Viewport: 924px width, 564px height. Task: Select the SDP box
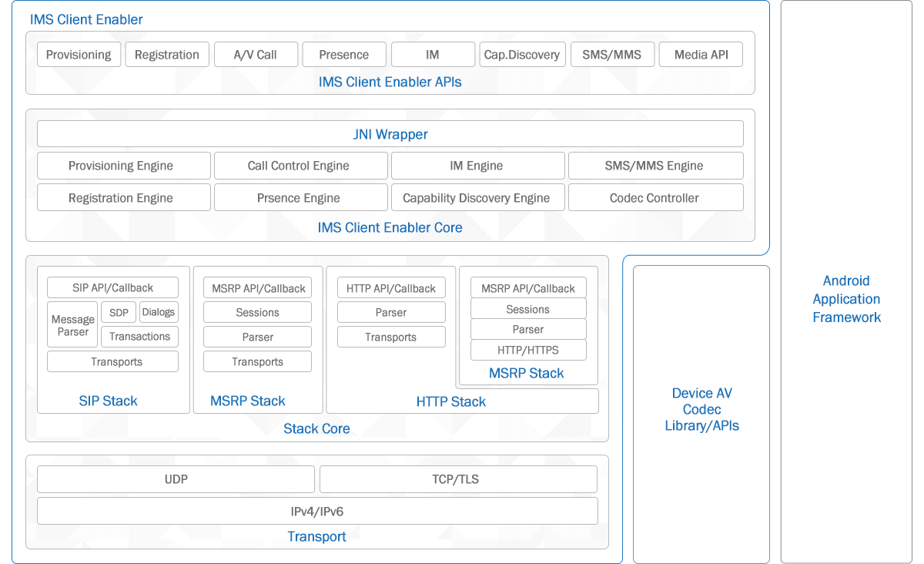(119, 312)
